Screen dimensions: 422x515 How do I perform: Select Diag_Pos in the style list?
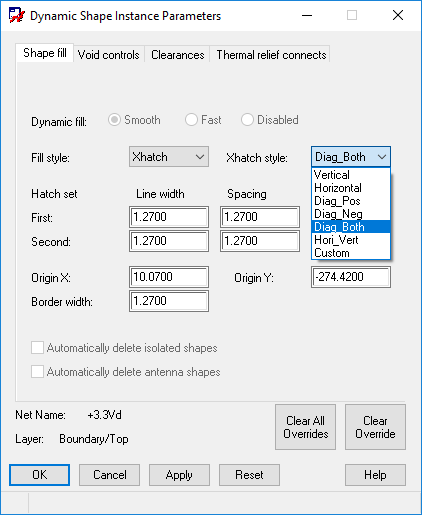351,201
